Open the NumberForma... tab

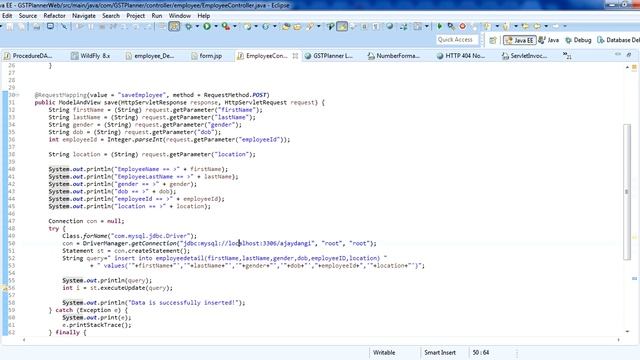pyautogui.click(x=393, y=56)
